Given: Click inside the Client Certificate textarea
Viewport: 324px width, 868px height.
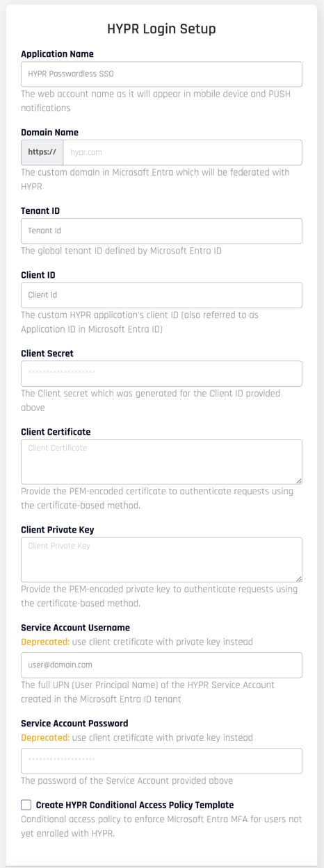Looking at the screenshot, I should (x=161, y=462).
